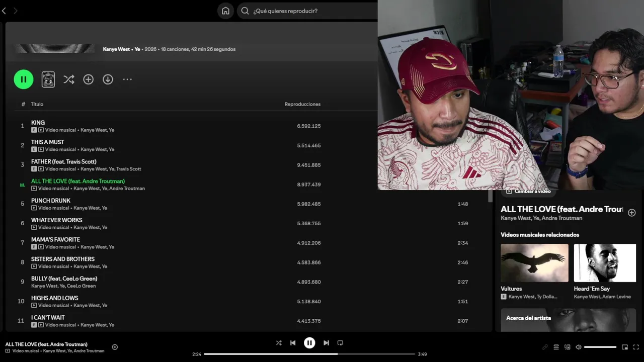
Task: Toggle repeat in the player bar
Action: [x=340, y=343]
